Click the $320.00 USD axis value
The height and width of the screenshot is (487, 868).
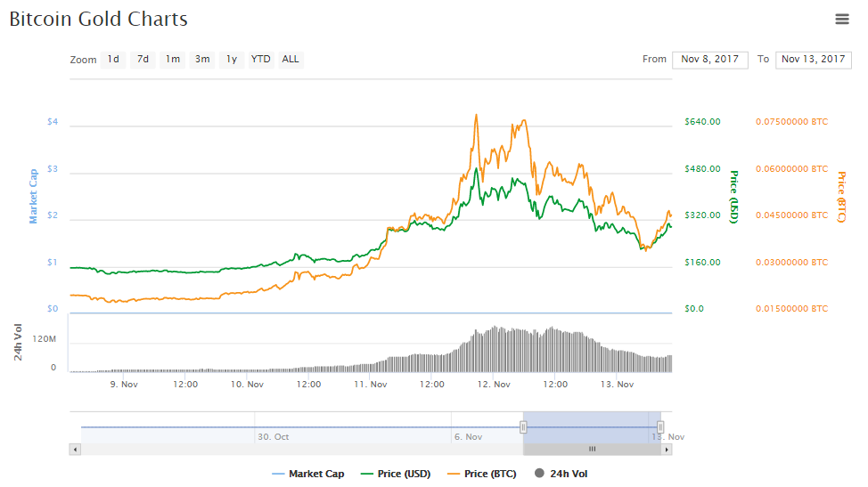click(x=702, y=215)
